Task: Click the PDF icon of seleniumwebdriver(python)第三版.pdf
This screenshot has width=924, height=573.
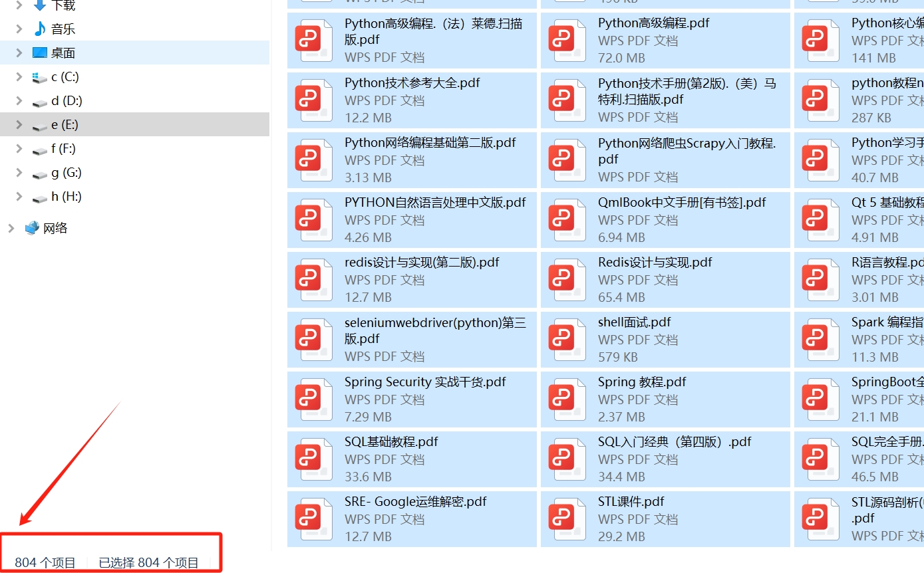Action: coord(313,340)
